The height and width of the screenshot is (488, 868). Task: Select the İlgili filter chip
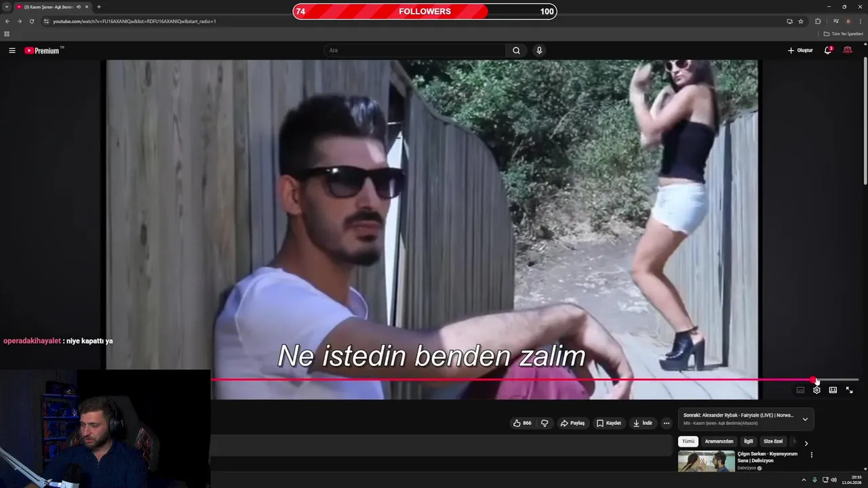point(748,441)
